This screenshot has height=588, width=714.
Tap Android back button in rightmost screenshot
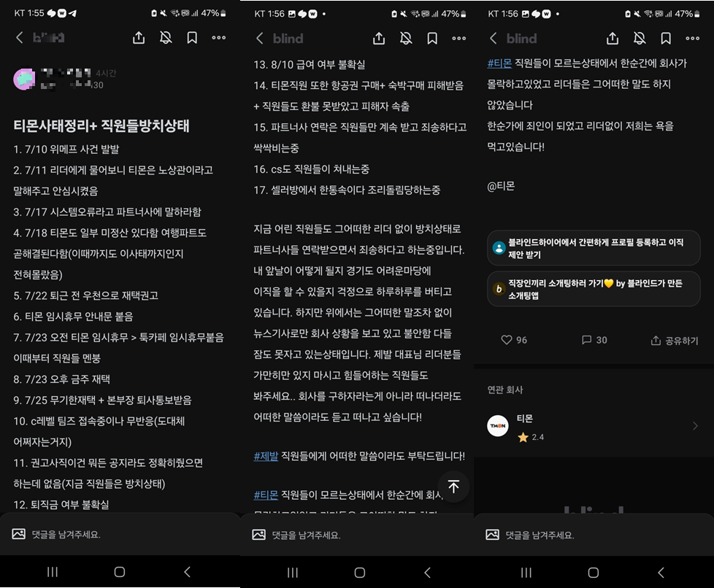661,573
